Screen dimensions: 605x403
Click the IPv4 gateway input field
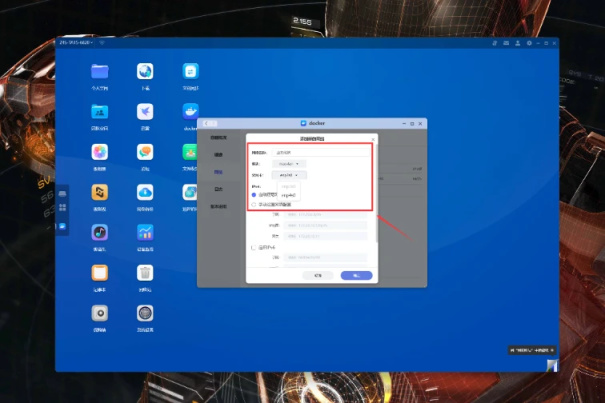point(325,236)
